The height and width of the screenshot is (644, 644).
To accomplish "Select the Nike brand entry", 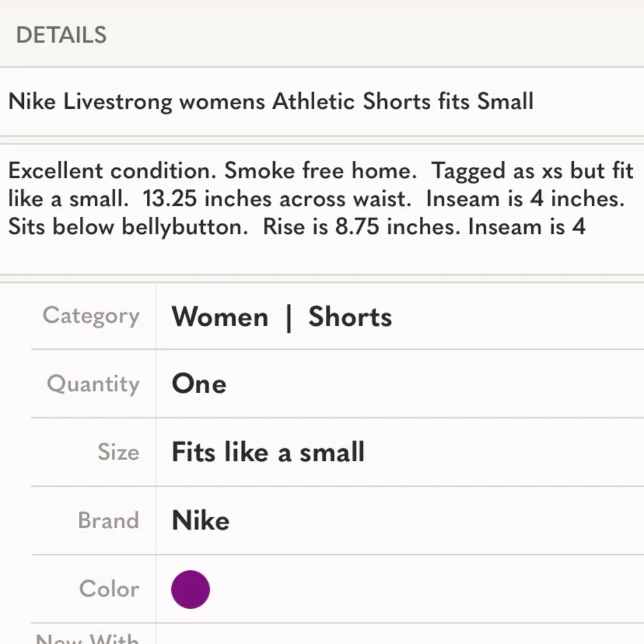I will pos(200,520).
